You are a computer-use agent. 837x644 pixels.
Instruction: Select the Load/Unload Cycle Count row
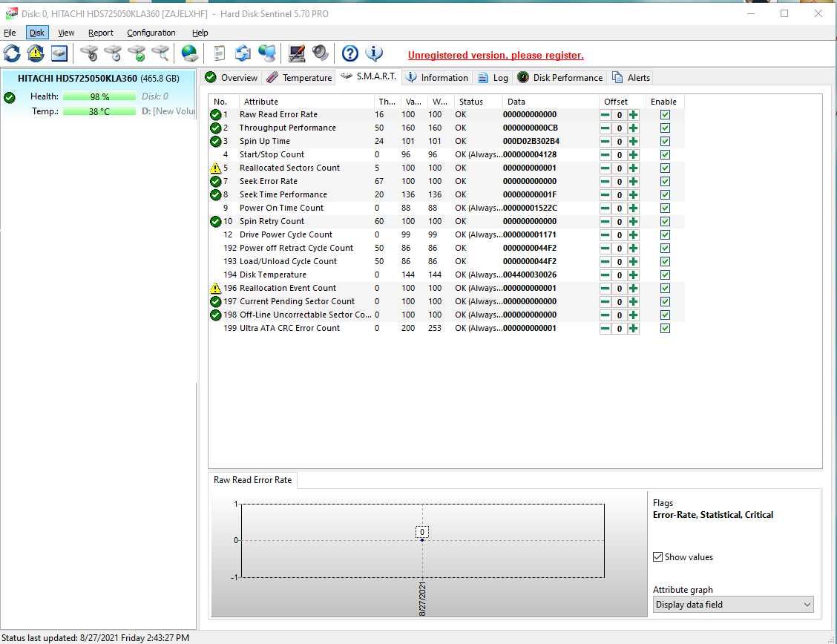[446, 261]
